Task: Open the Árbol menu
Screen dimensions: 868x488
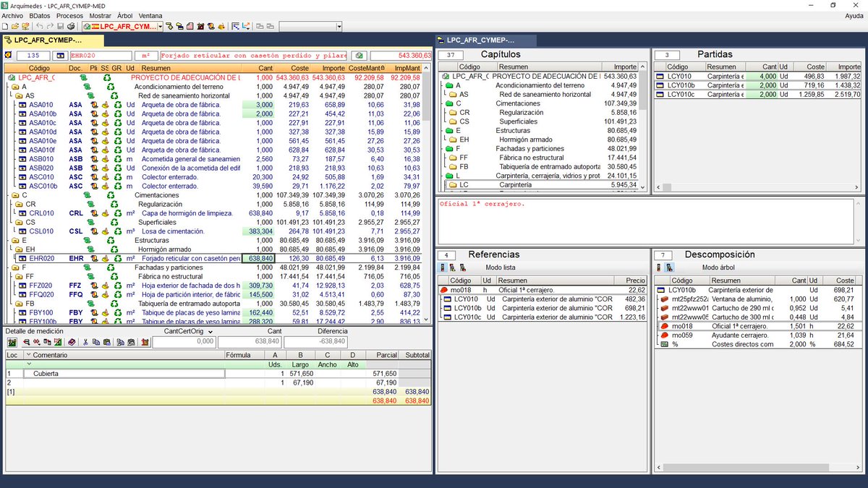Action: click(x=126, y=15)
